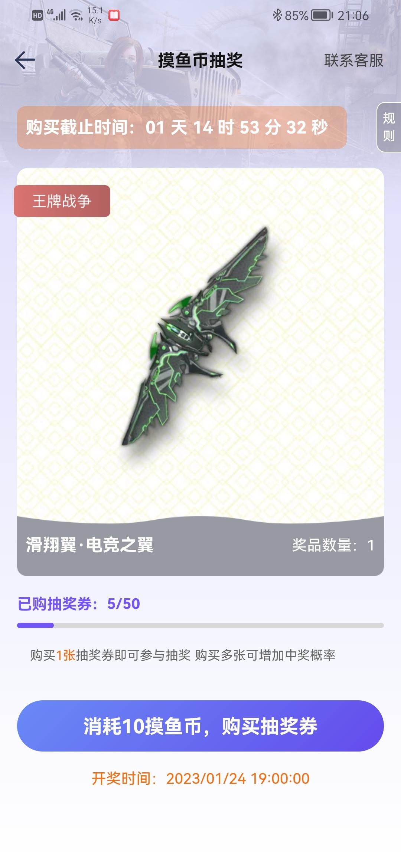Viewport: 401px width, 868px height.
Task: Tap the red notification app icon
Action: pos(114,15)
